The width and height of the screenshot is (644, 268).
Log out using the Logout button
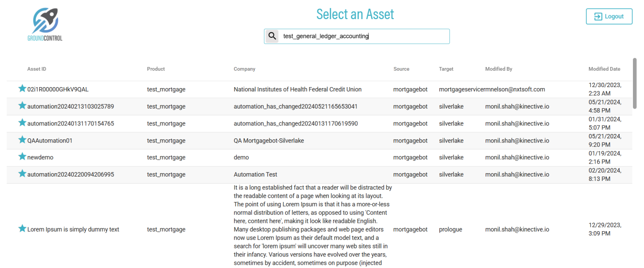[x=609, y=16]
